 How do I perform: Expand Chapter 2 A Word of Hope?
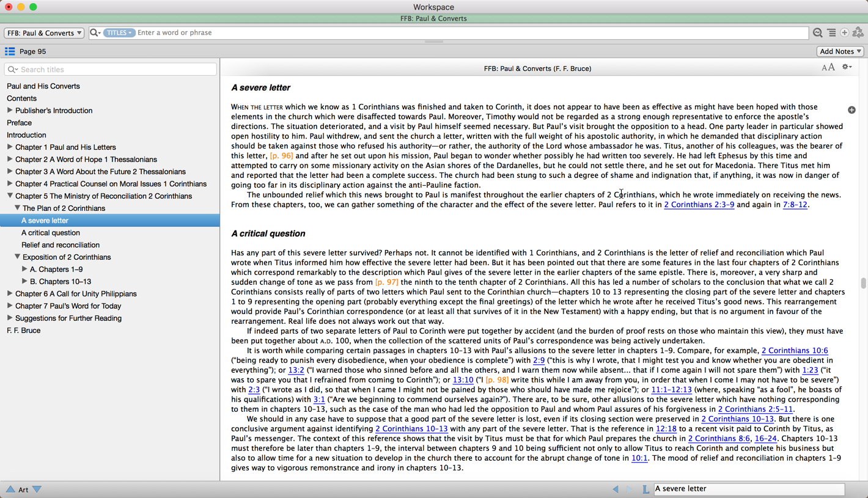(10, 159)
